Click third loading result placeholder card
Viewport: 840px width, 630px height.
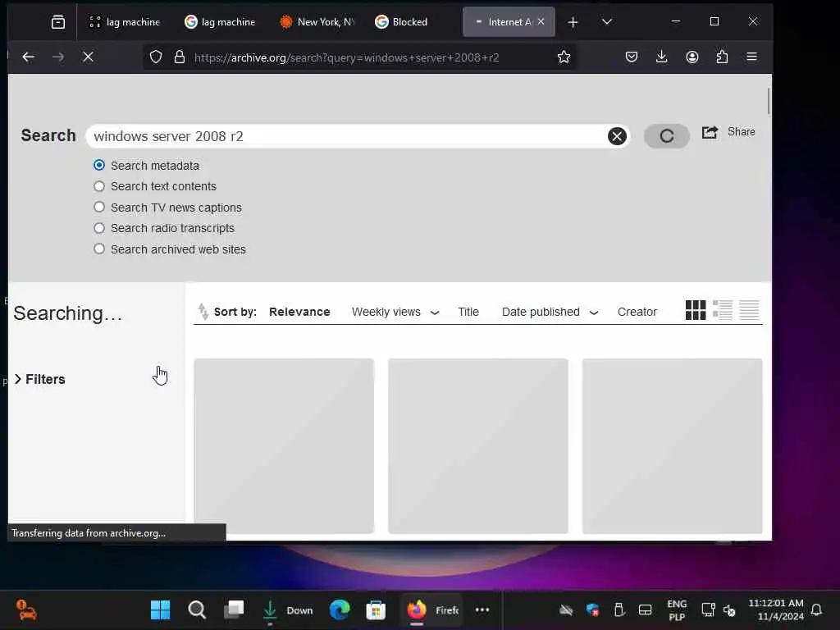[x=672, y=445]
